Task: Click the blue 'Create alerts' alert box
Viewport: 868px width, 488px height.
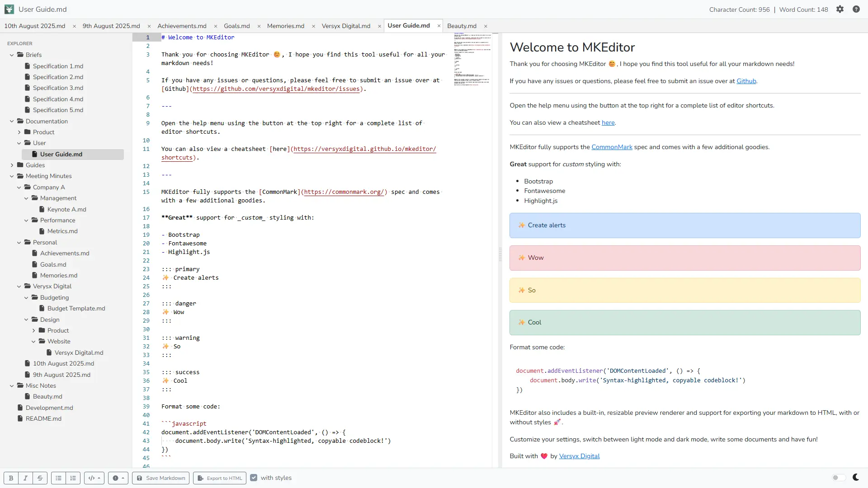Action: [685, 225]
